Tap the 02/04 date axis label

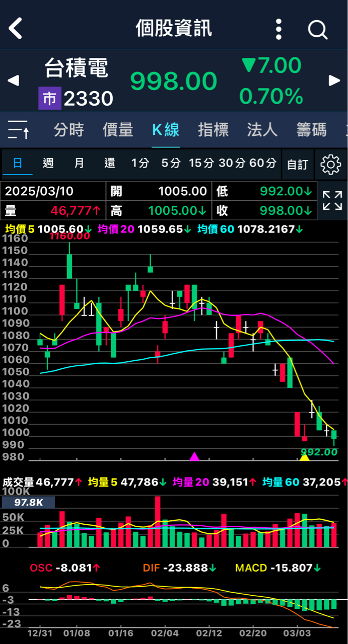165,632
